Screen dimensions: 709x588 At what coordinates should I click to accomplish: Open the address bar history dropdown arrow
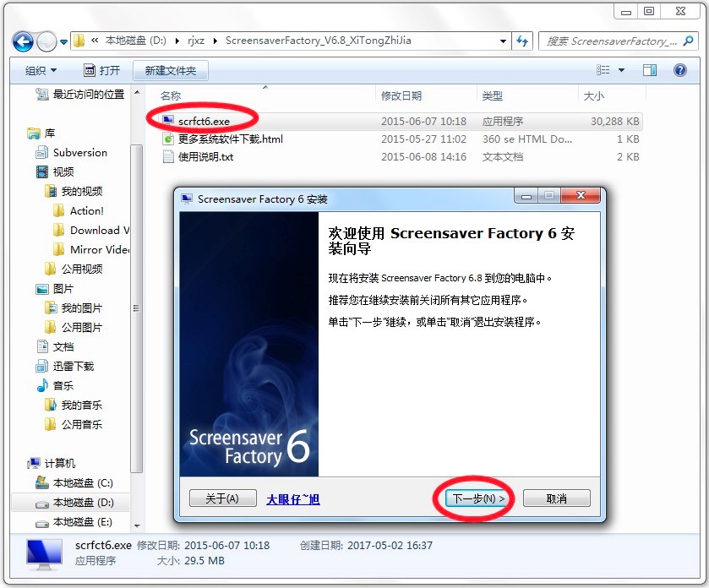click(501, 41)
